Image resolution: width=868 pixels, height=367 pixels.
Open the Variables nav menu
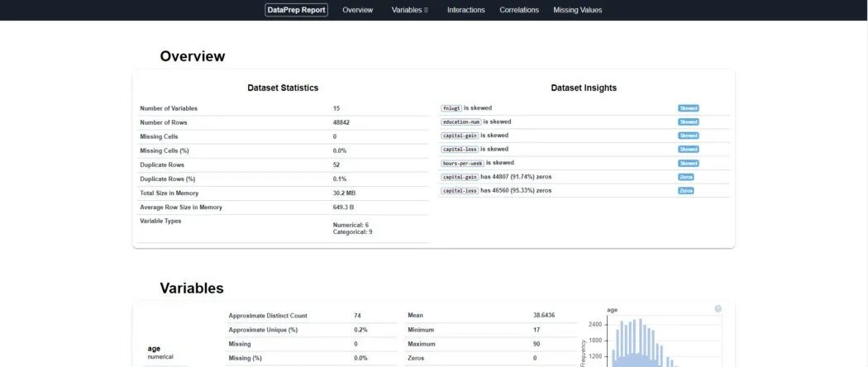410,10
